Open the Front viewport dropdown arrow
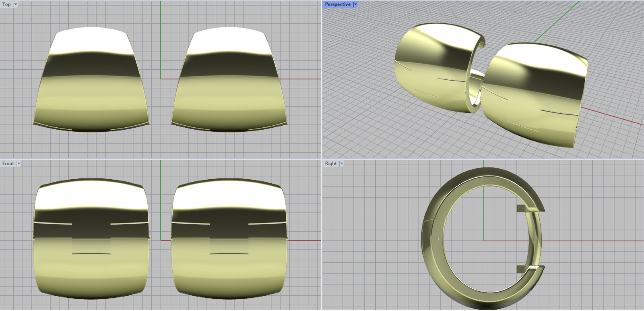Viewport: 644px width, 311px height. 19,164
